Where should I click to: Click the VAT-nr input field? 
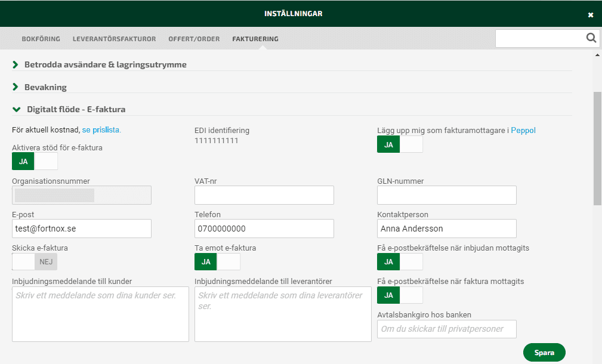coord(264,195)
